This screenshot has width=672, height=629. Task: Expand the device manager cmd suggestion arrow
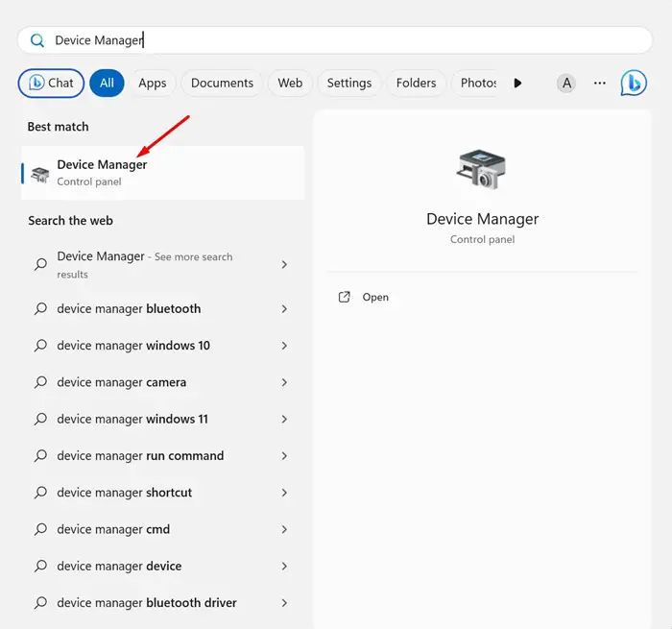click(x=284, y=529)
